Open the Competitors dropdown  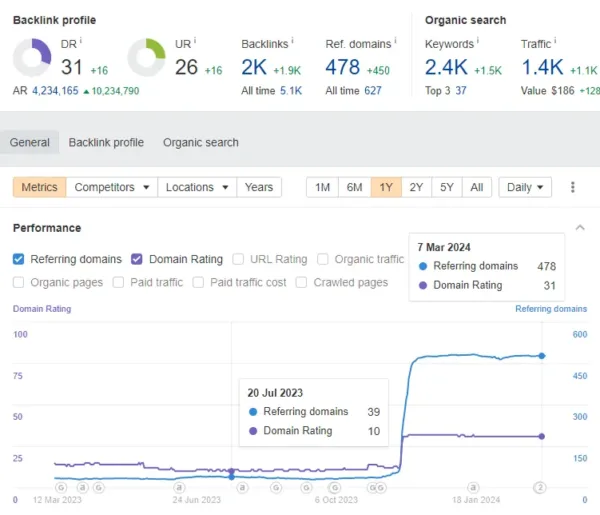112,187
